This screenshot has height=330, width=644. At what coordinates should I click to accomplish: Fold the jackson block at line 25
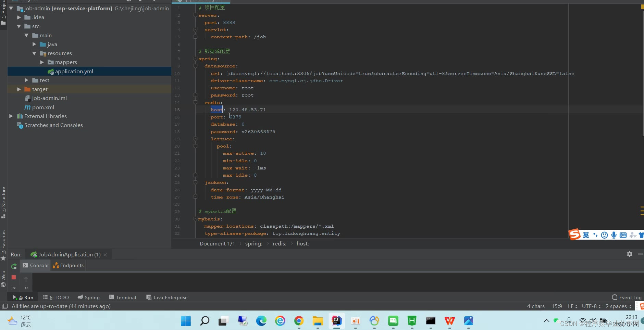click(x=195, y=182)
